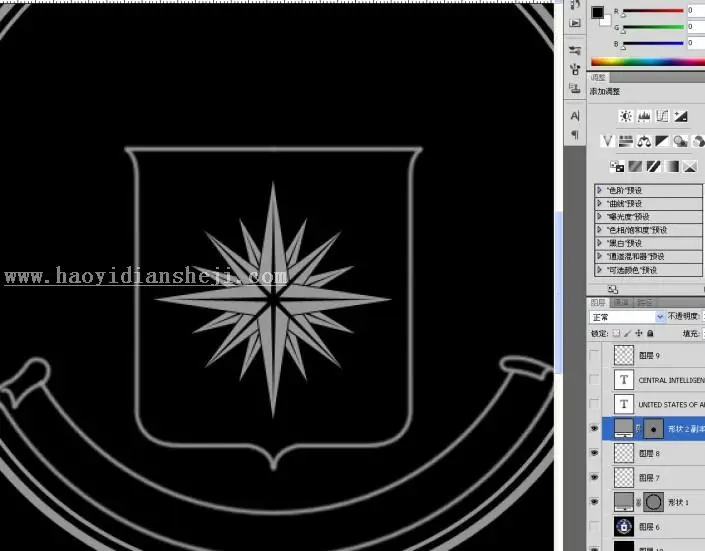Expand the "色阶" presets group
The height and width of the screenshot is (551, 705).
(x=599, y=190)
